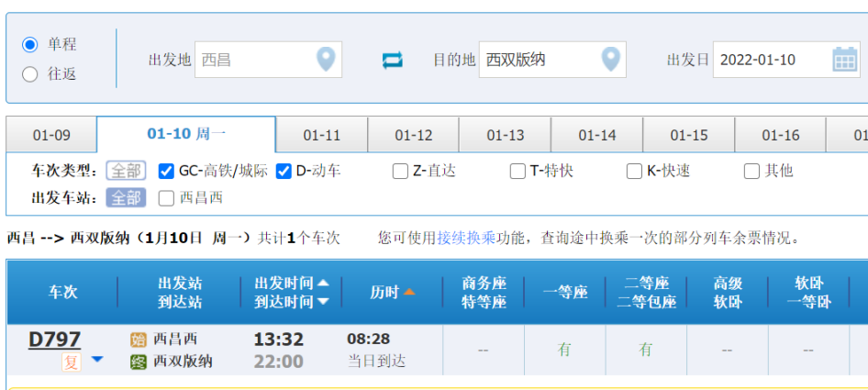Switch to the 01-11 date tab
The image size is (868, 390).
321,136
